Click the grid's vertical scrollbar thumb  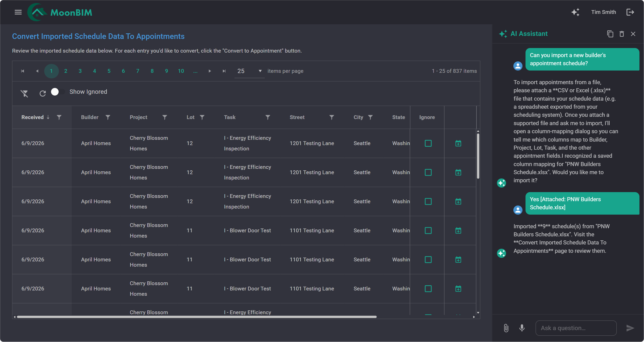[478, 156]
